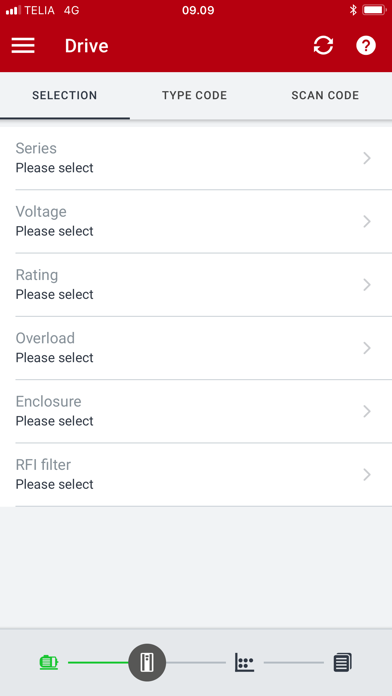Open the Enclosure selection row
The image size is (392, 696).
[x=196, y=411]
